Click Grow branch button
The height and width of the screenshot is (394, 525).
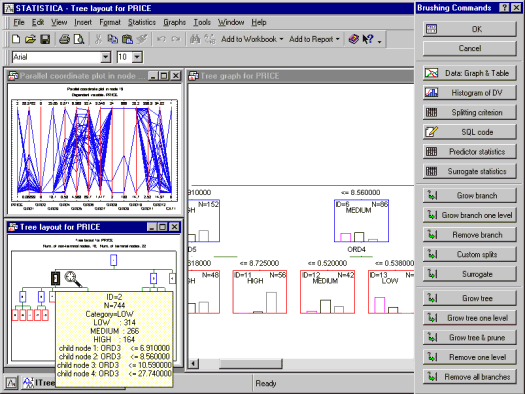[x=469, y=195]
